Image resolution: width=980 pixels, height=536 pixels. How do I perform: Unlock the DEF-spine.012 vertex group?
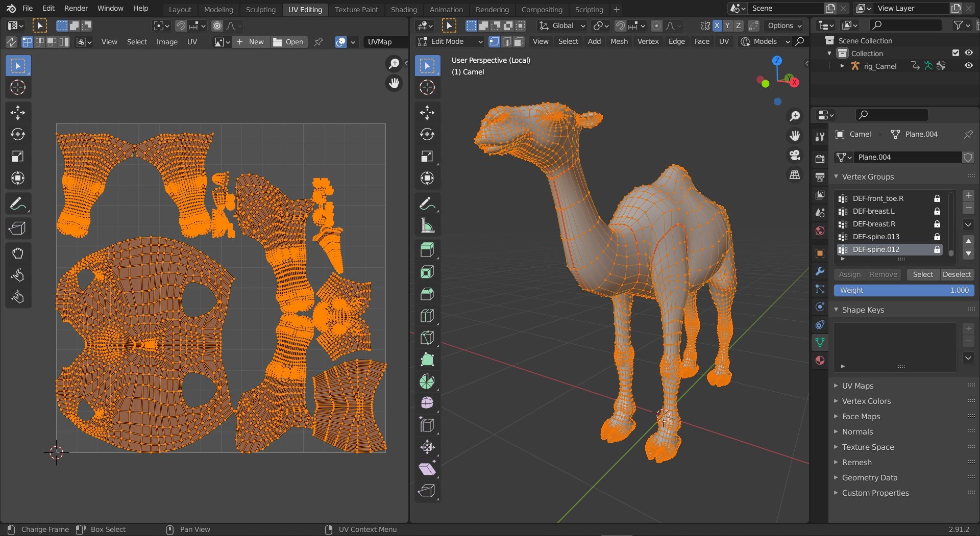[937, 249]
